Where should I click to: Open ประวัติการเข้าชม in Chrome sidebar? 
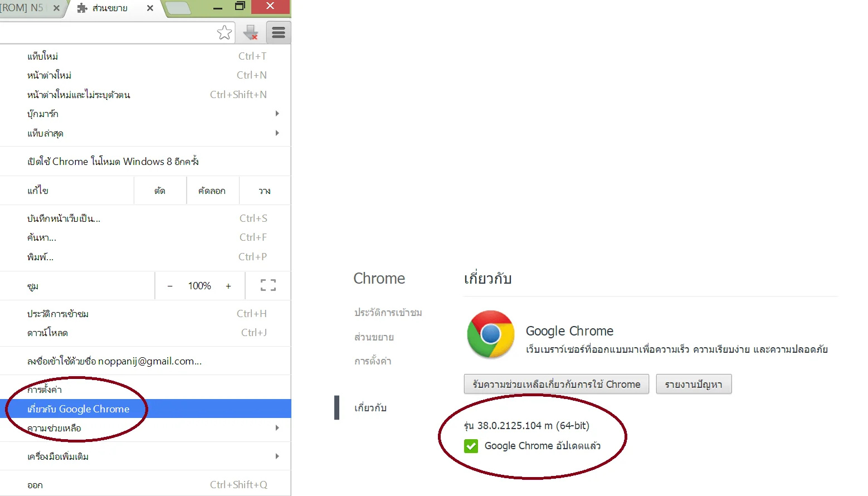point(388,313)
